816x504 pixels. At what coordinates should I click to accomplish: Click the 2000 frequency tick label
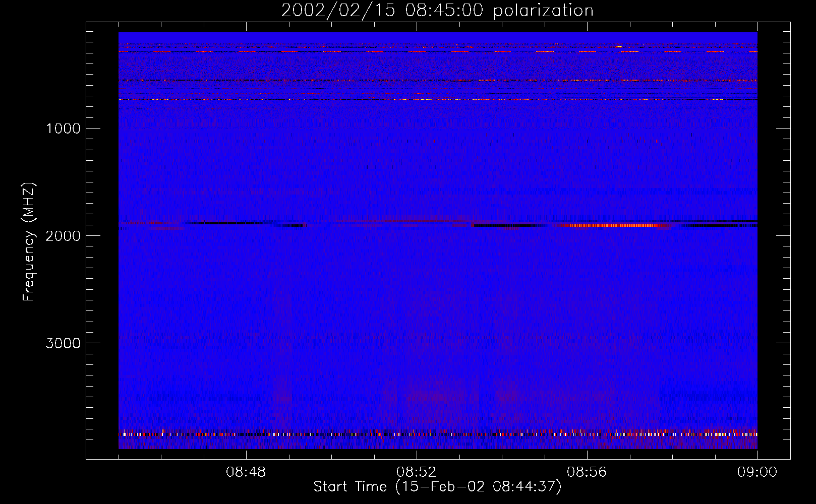click(63, 236)
